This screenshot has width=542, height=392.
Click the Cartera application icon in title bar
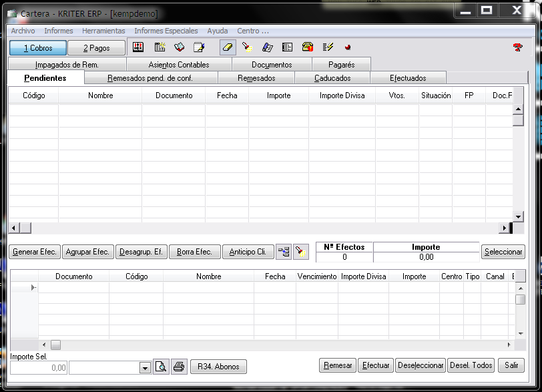(x=12, y=14)
